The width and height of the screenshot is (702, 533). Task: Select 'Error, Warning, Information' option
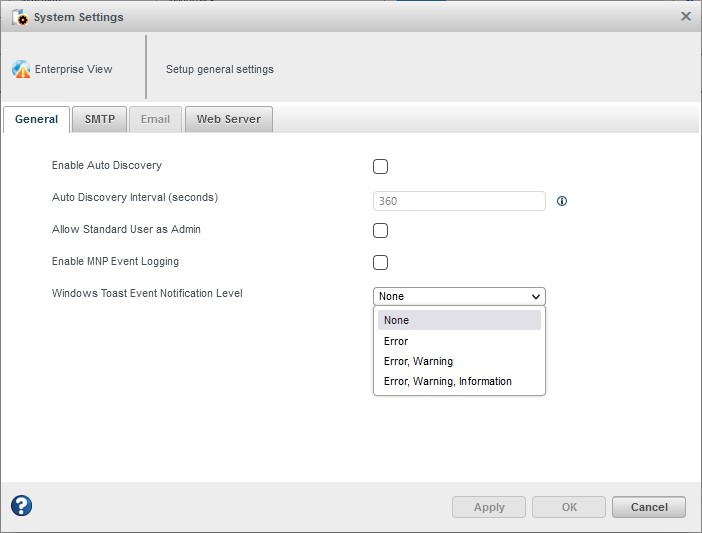point(459,381)
